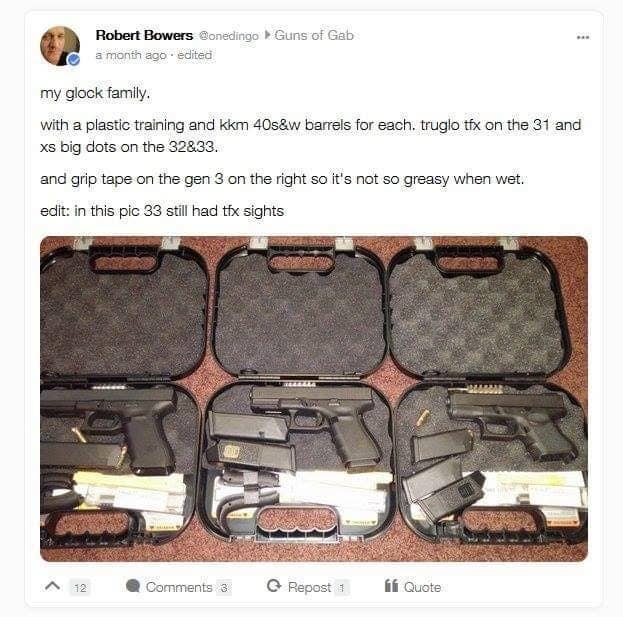623x617 pixels.
Task: Open the attached photo of pistol cases
Action: tap(314, 399)
